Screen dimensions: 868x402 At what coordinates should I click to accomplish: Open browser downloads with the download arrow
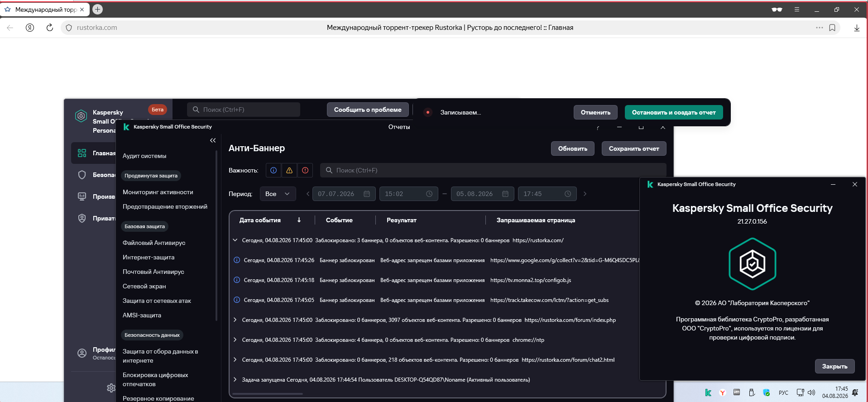(x=857, y=28)
